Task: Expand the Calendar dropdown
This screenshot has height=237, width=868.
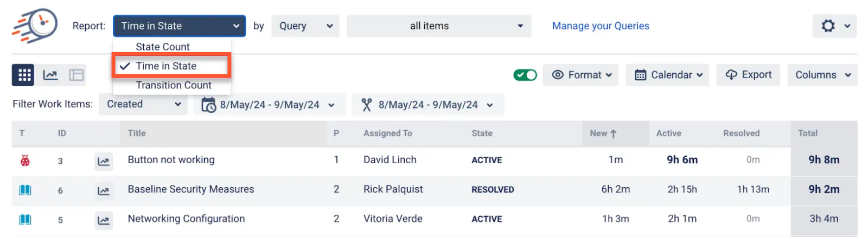Action: [x=668, y=75]
